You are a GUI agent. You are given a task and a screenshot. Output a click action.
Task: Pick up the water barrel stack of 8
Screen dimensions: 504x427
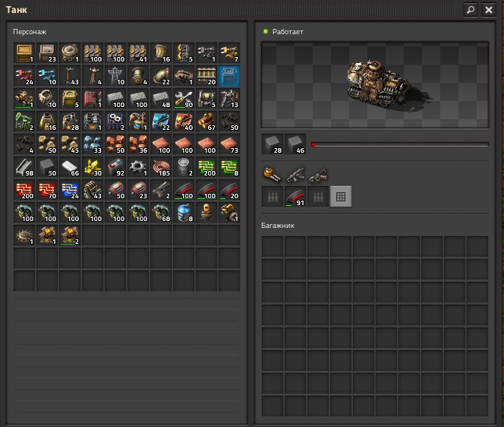(x=184, y=213)
